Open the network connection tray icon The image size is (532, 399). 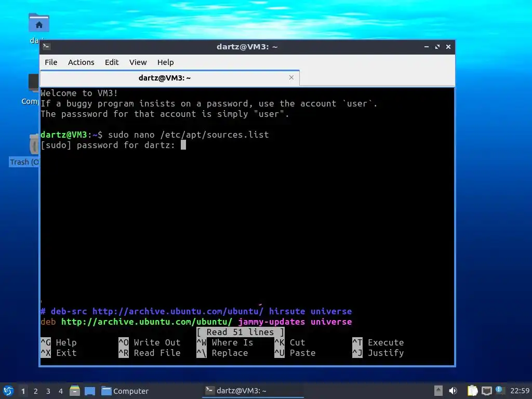point(486,391)
